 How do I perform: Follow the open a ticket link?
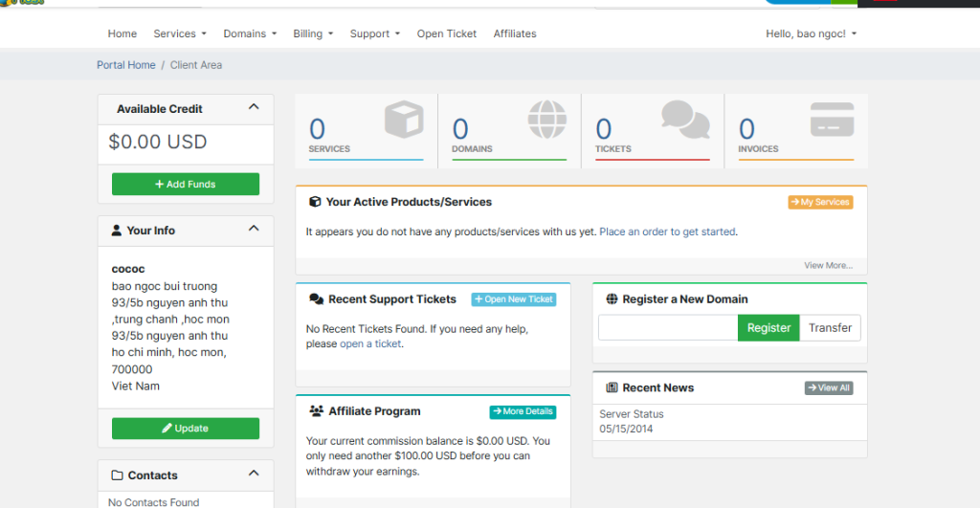[370, 344]
